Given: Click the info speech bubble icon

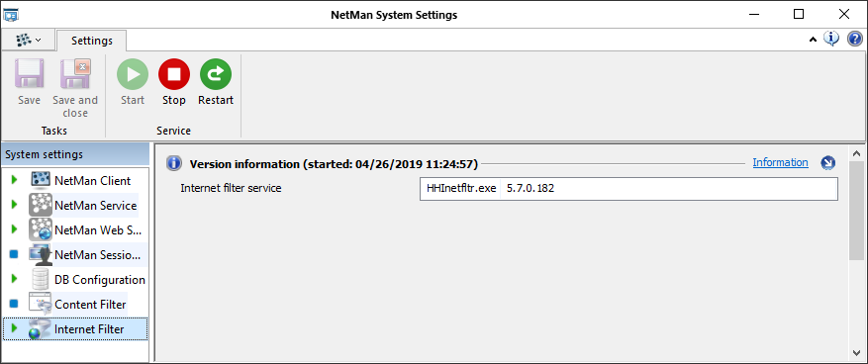Looking at the screenshot, I should [831, 39].
